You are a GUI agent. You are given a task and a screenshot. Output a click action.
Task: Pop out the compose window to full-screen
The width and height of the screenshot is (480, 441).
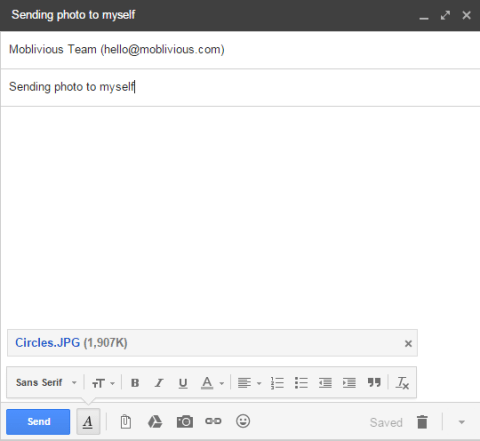coord(445,15)
